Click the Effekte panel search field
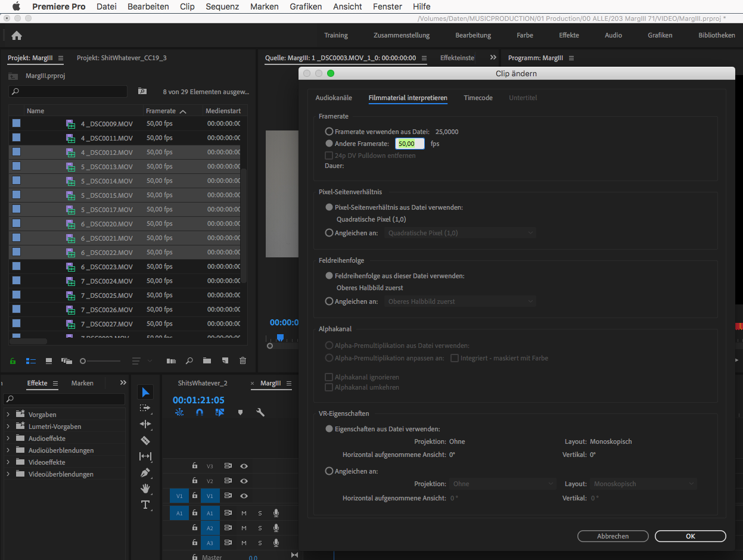This screenshot has width=743, height=560. pos(64,399)
